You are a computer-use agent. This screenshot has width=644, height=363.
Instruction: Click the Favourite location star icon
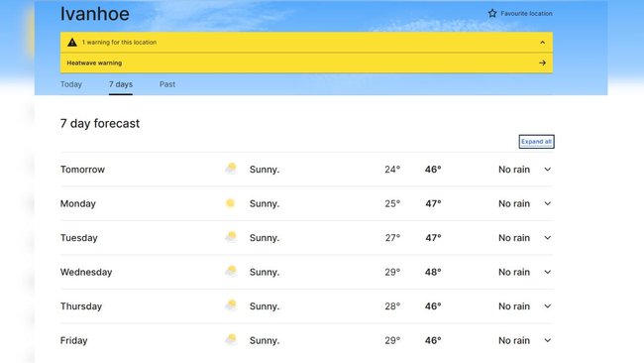pyautogui.click(x=492, y=14)
